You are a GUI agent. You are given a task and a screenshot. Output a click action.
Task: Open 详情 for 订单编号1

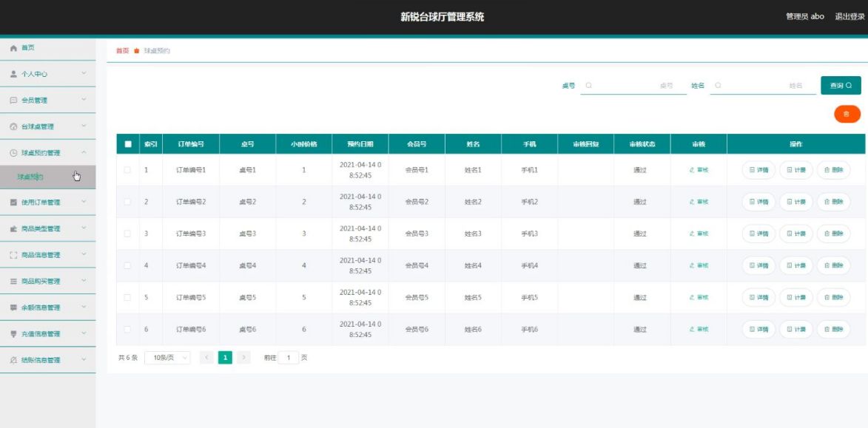[759, 170]
